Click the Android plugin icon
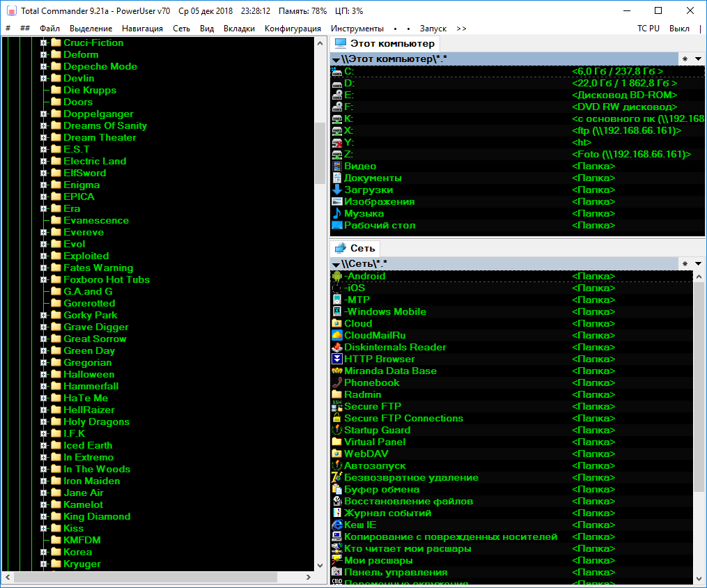The width and height of the screenshot is (707, 588). click(x=337, y=277)
